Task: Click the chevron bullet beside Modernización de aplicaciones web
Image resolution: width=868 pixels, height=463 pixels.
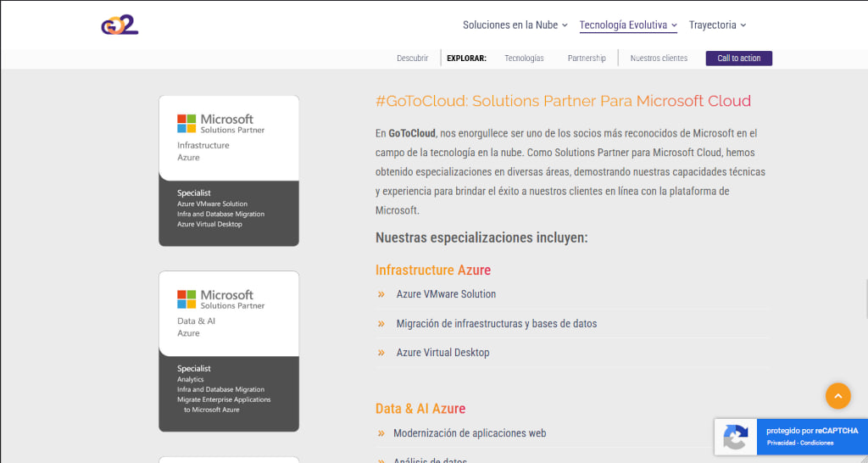Action: (x=381, y=433)
